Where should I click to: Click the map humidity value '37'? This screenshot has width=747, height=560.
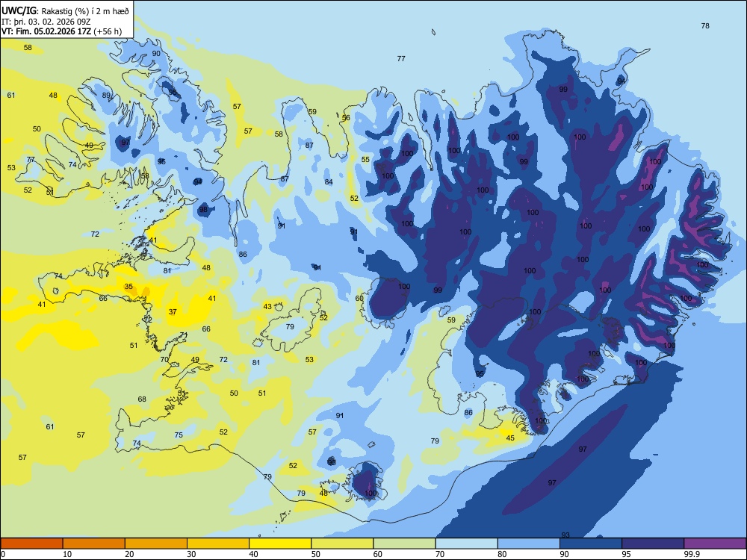click(173, 312)
